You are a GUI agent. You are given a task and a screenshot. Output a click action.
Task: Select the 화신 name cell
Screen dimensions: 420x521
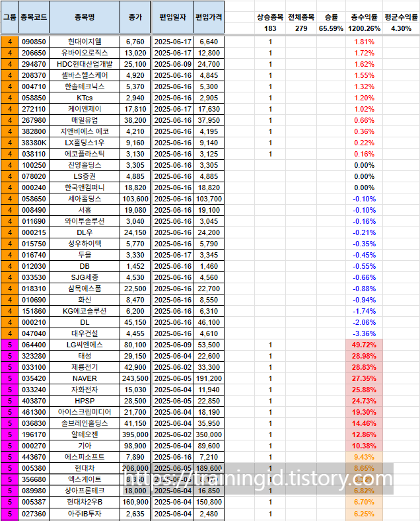[x=85, y=300]
